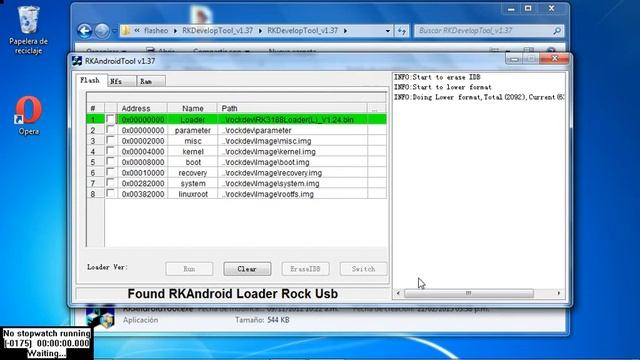This screenshot has width=640, height=360.
Task: Click the 'INFO:Start to erase IDB' log line
Action: tap(437, 77)
